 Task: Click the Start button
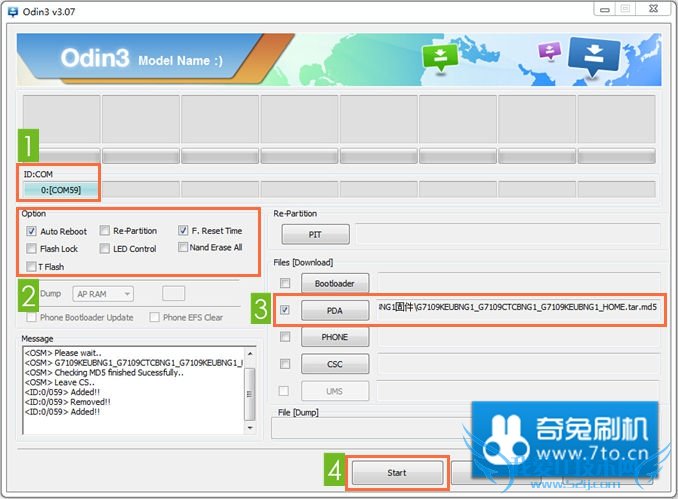tap(397, 473)
